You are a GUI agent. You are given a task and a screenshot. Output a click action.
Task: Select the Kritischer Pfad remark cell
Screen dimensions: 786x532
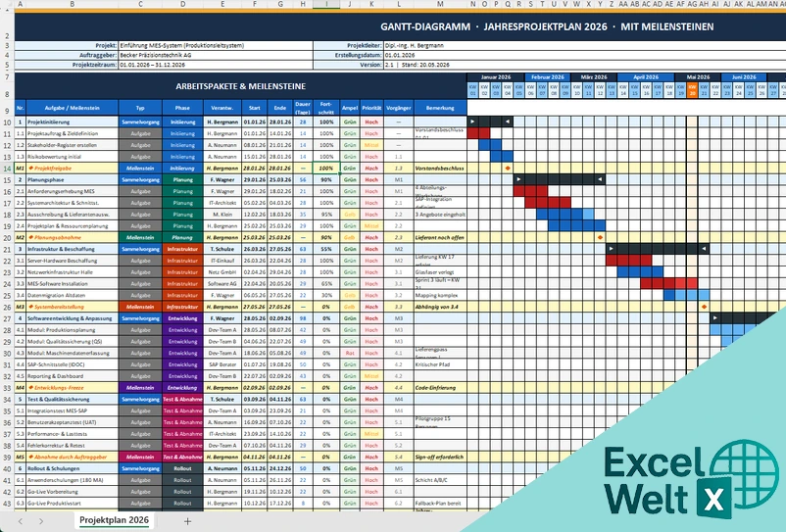pyautogui.click(x=440, y=364)
